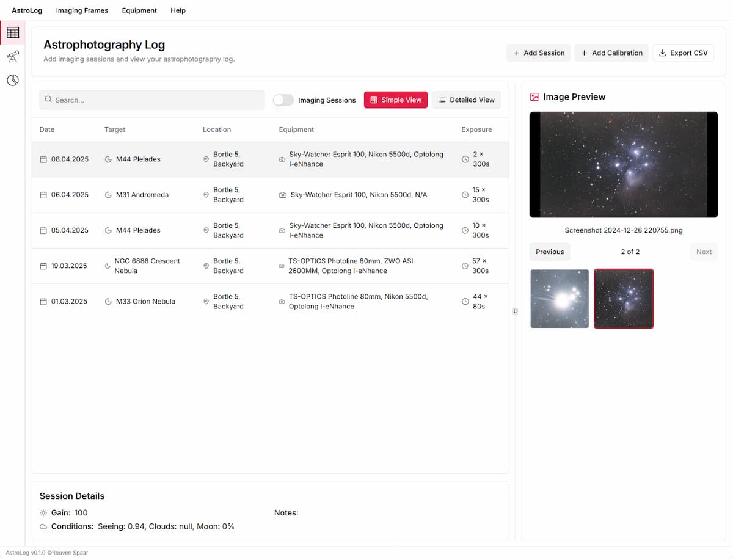
Task: Click moon icon beside M33 Orion Nebula
Action: pyautogui.click(x=109, y=302)
